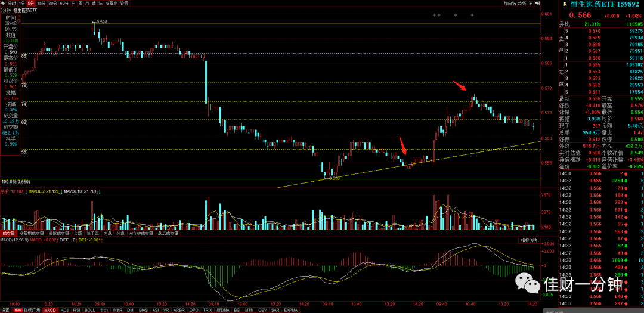Collapse left panel with the arrow icon

[x=4, y=4]
